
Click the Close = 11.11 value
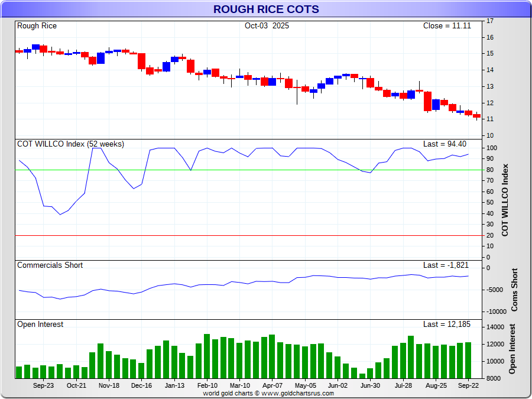(446, 26)
